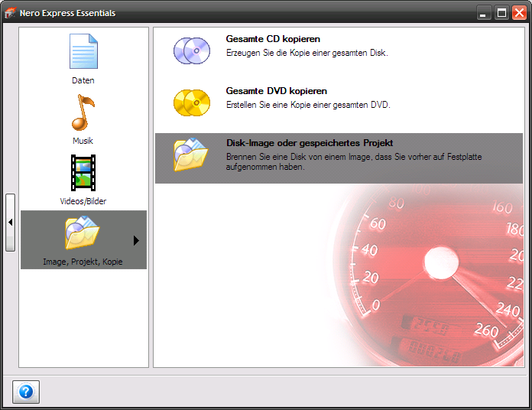The width and height of the screenshot is (532, 410).
Task: Click the purple discs CD copy icon
Action: point(192,51)
